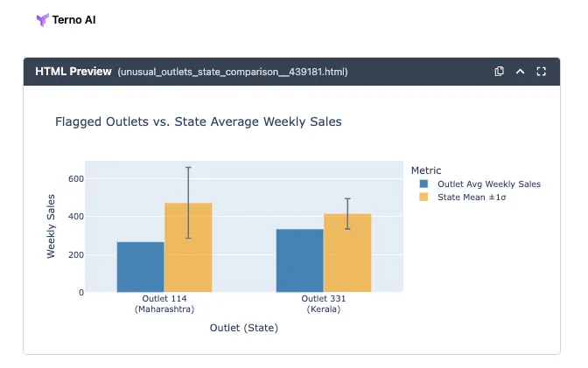Copy the HTML preview content
Viewport: 588px width, 368px height.
pos(499,72)
